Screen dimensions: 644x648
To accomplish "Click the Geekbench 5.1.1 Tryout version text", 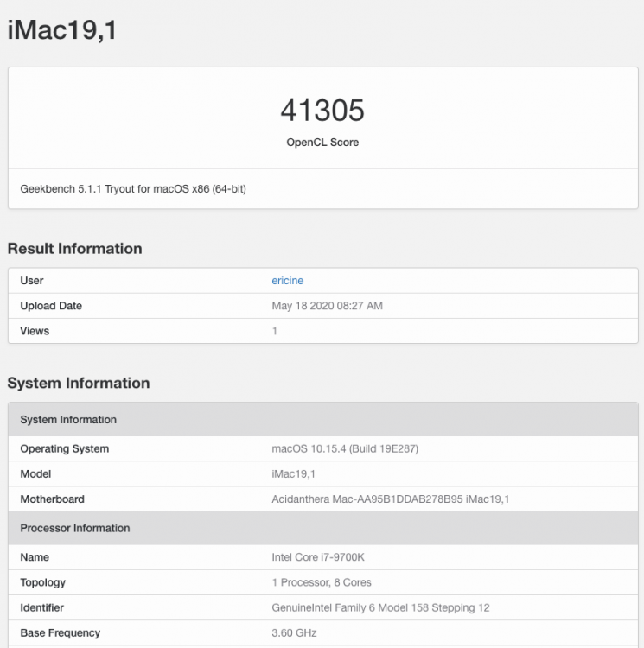I will pyautogui.click(x=133, y=189).
